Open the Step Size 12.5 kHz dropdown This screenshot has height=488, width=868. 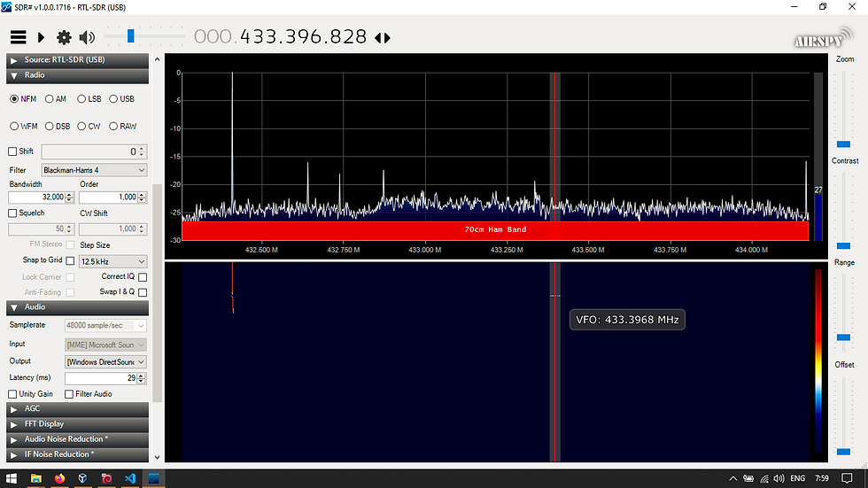point(113,261)
